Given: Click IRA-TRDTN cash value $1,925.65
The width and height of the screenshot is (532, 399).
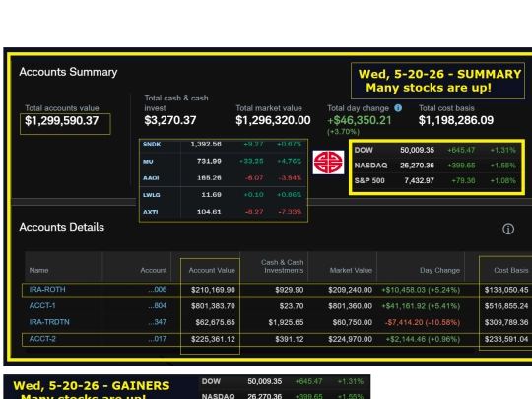Looking at the screenshot, I should (286, 323).
